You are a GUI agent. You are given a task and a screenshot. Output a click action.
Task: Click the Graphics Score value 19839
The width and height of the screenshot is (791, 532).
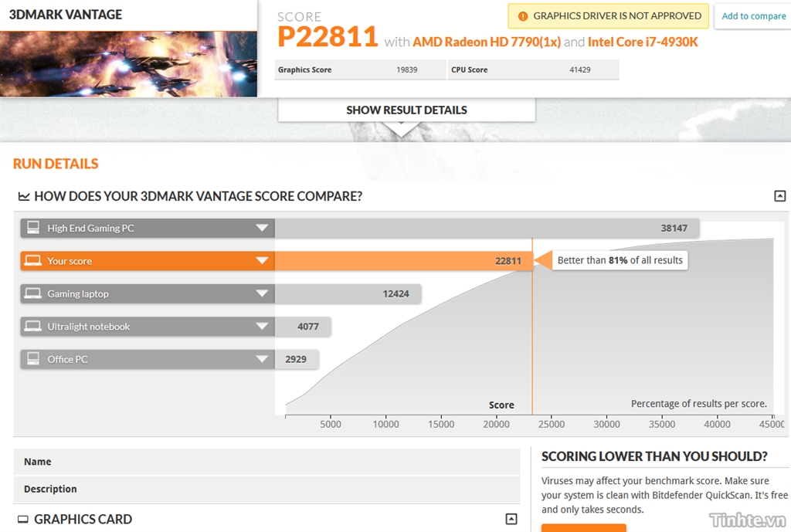[x=406, y=69]
